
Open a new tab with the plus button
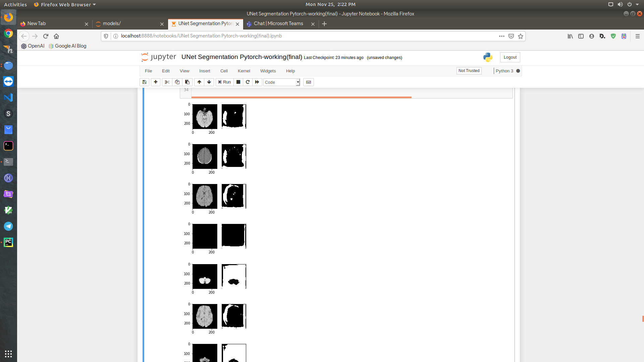(x=324, y=24)
